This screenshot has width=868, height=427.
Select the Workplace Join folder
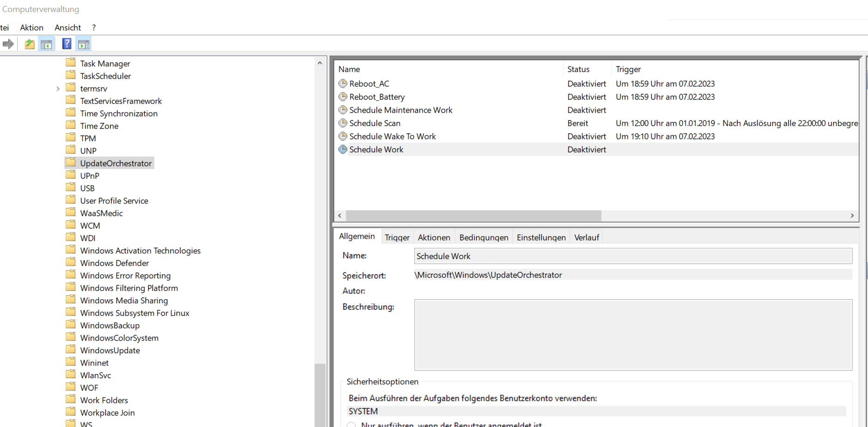[x=107, y=413]
